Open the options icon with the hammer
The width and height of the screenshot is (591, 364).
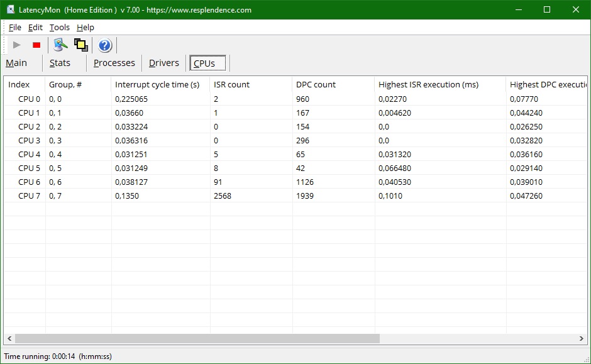[x=60, y=45]
